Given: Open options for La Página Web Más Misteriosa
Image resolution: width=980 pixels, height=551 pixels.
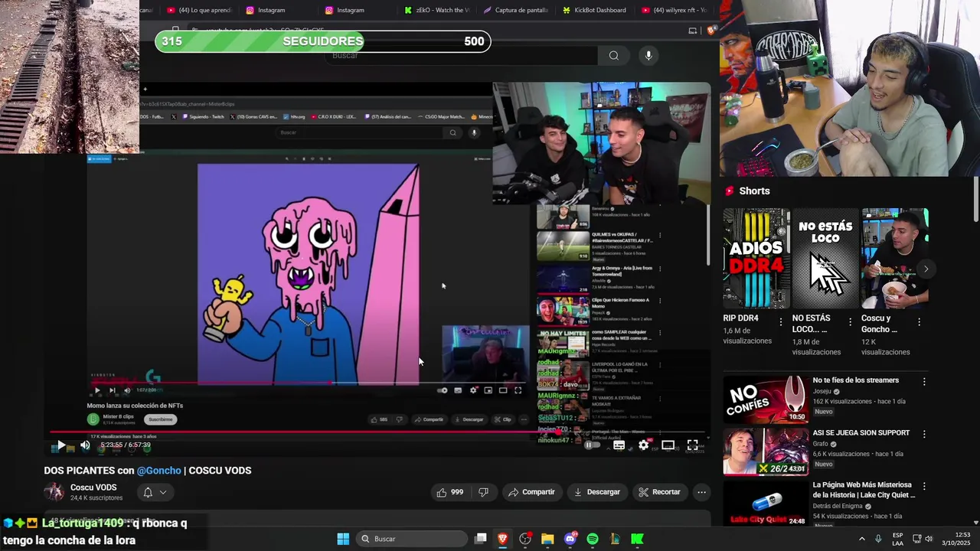Looking at the screenshot, I should coord(924,486).
